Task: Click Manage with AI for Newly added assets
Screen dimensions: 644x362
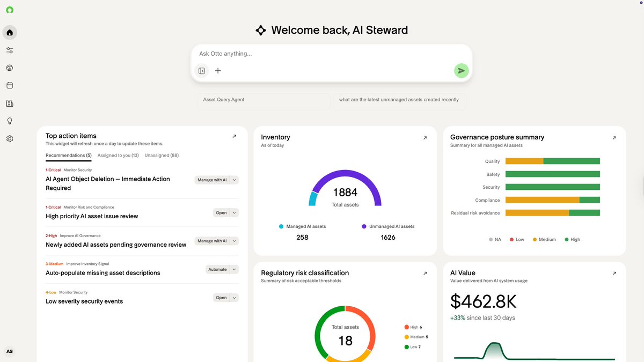Action: (212, 241)
